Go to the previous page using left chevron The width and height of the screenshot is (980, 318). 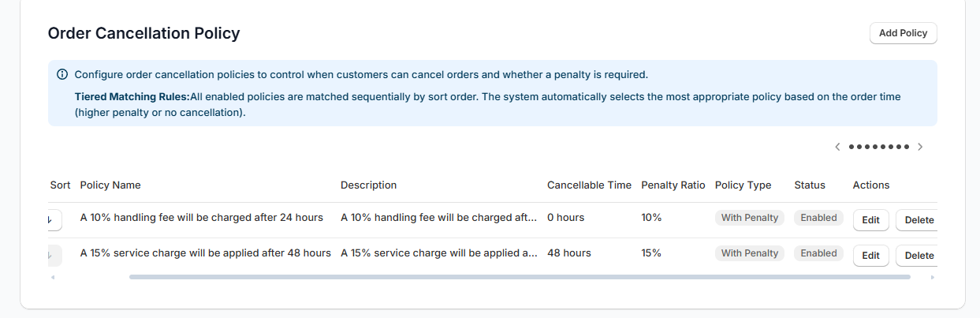[837, 147]
